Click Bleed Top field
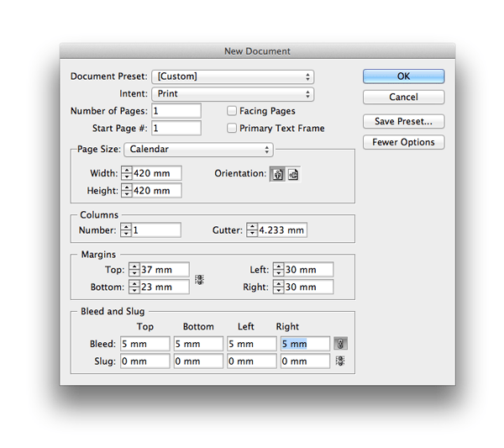Viewport: 504px width, 448px height. click(x=145, y=344)
